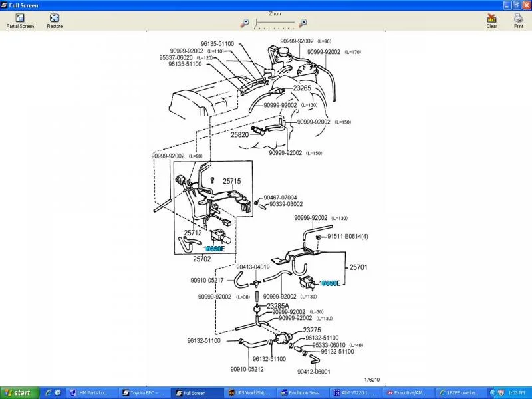Select the figure number 176210

[x=372, y=380]
